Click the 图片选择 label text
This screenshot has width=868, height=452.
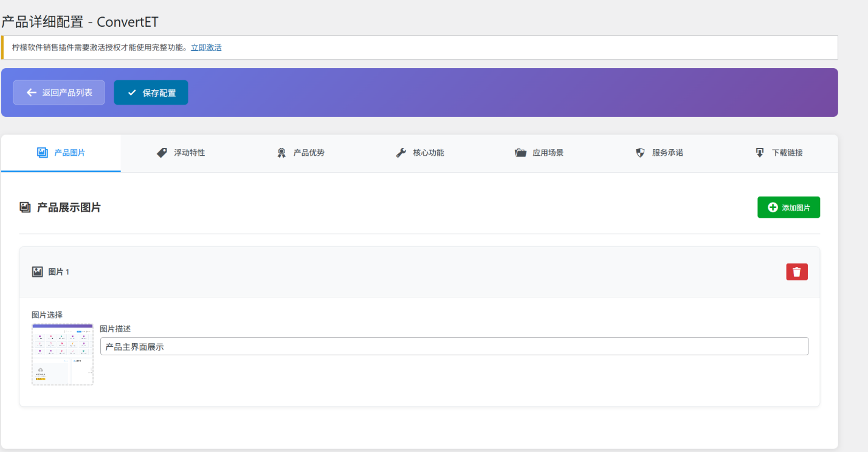click(x=47, y=315)
